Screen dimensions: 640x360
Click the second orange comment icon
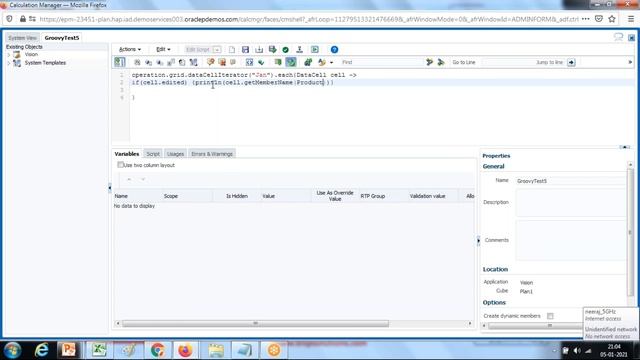click(x=222, y=62)
